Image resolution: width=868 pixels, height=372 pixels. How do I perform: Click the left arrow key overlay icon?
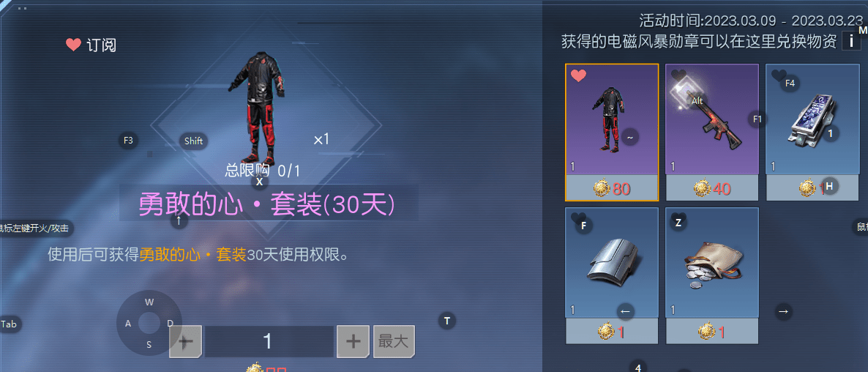click(x=626, y=312)
